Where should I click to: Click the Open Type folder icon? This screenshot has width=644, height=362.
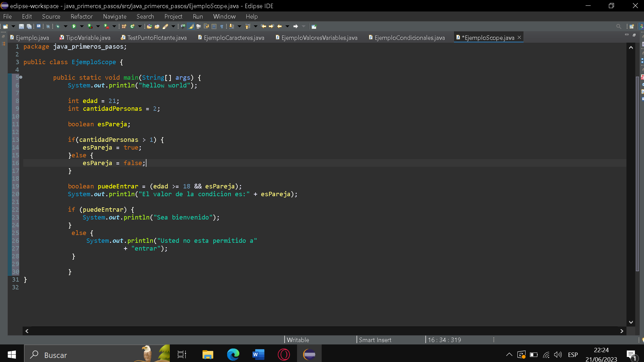click(x=149, y=26)
